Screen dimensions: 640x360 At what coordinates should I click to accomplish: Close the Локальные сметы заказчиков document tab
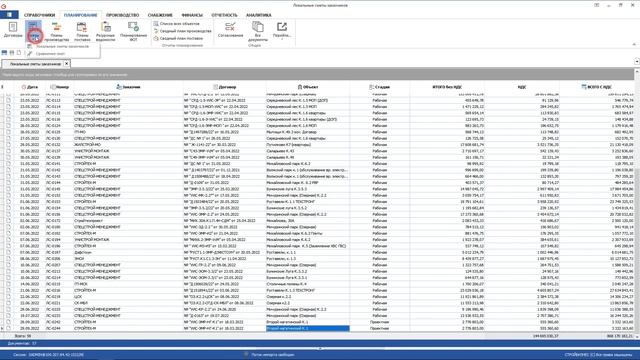tap(67, 64)
